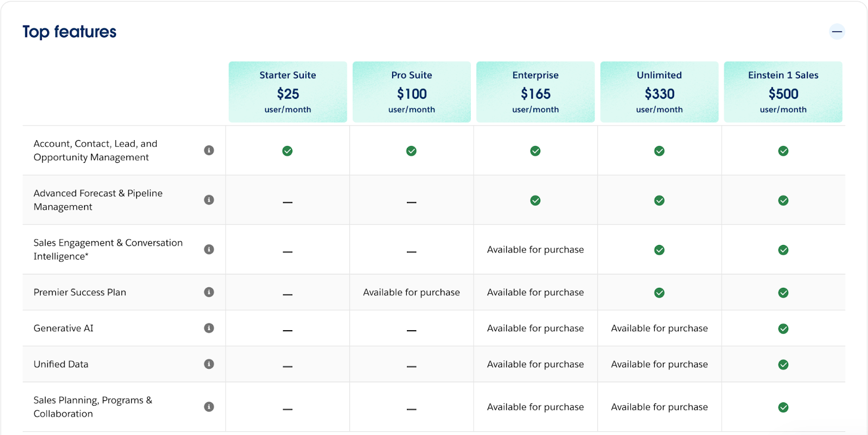Click Einstein 1 Sales checkmark for Sales Engagement
868x435 pixels.
(783, 250)
